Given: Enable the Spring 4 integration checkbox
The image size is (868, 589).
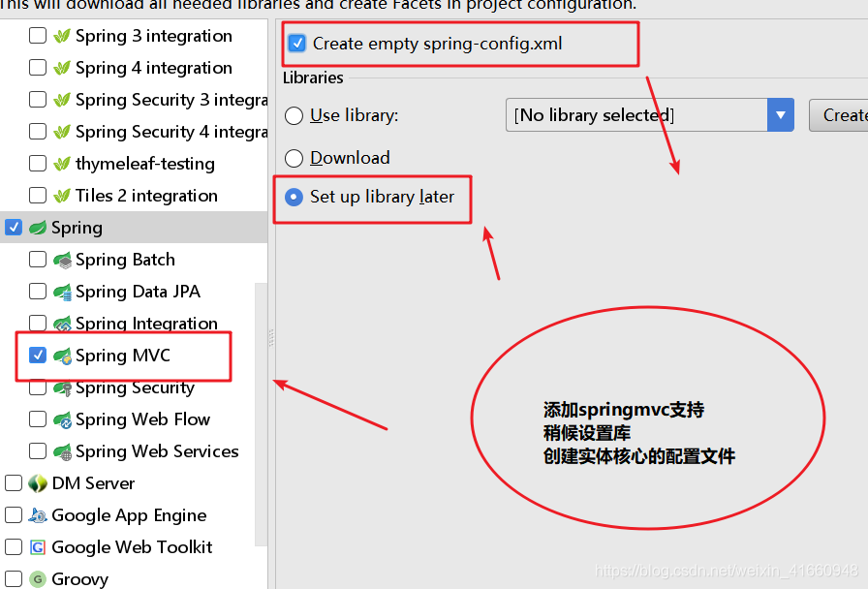Looking at the screenshot, I should (x=38, y=68).
